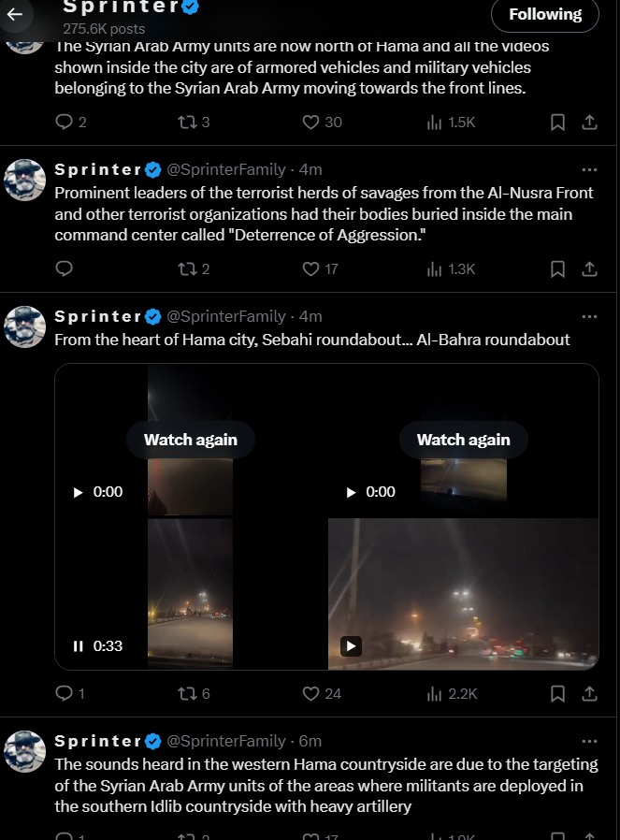Image resolution: width=620 pixels, height=840 pixels.
Task: Like the Hama city roundabout post
Action: 311,693
